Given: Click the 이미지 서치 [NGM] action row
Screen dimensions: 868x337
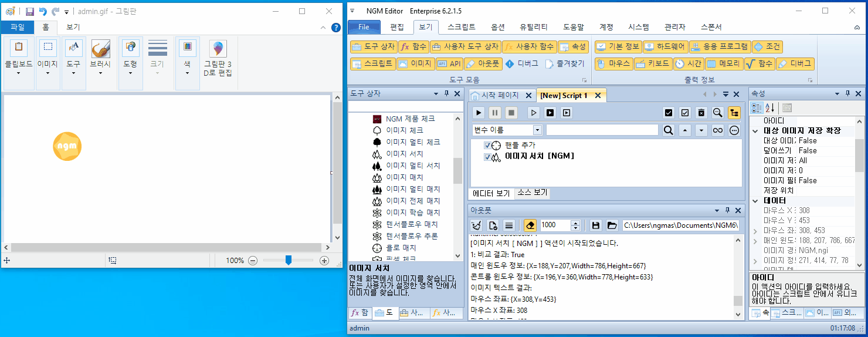Looking at the screenshot, I should tap(539, 157).
